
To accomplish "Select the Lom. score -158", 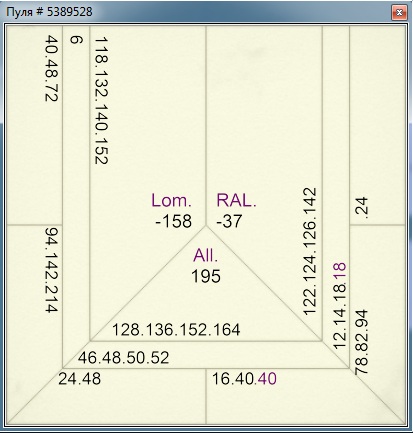I will [x=173, y=221].
